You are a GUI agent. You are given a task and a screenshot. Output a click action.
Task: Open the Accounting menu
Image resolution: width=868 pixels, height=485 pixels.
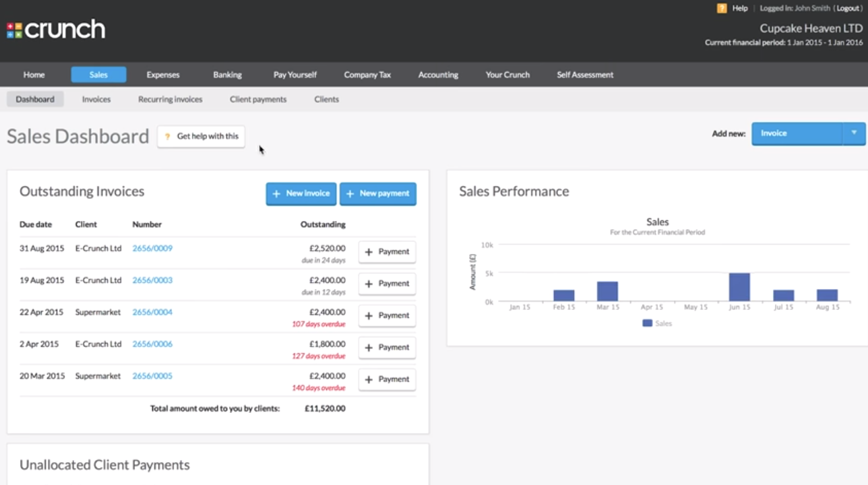pyautogui.click(x=438, y=75)
